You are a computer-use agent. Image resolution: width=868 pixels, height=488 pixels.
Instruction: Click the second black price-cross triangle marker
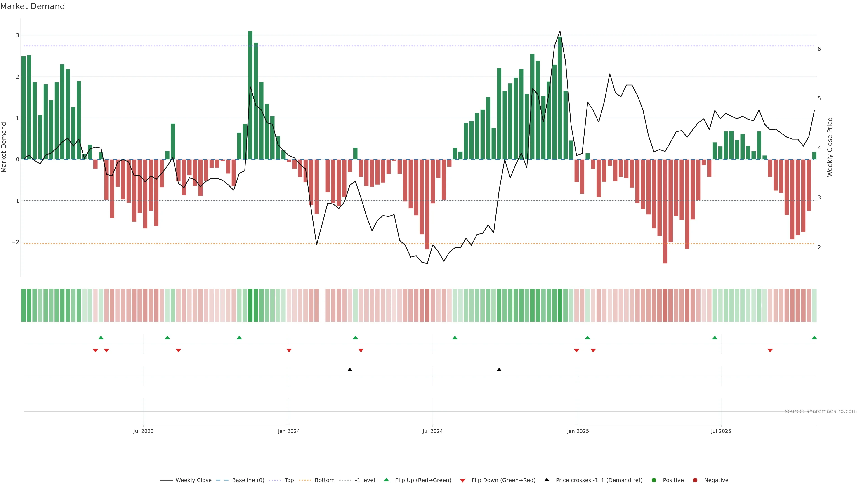(x=499, y=370)
